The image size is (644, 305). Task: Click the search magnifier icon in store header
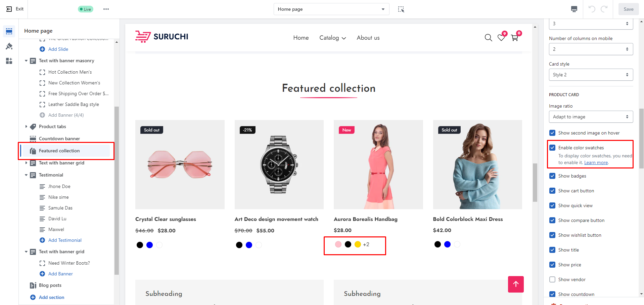pos(488,38)
